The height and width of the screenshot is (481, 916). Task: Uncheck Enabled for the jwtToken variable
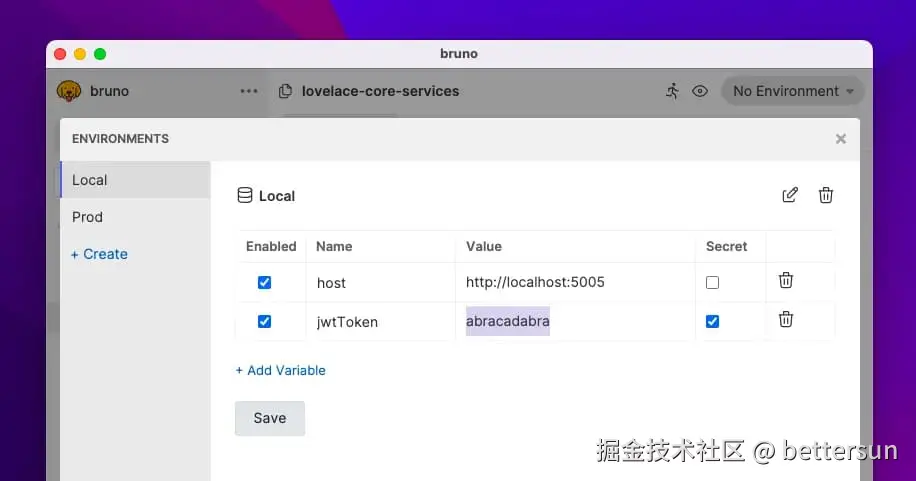[265, 321]
